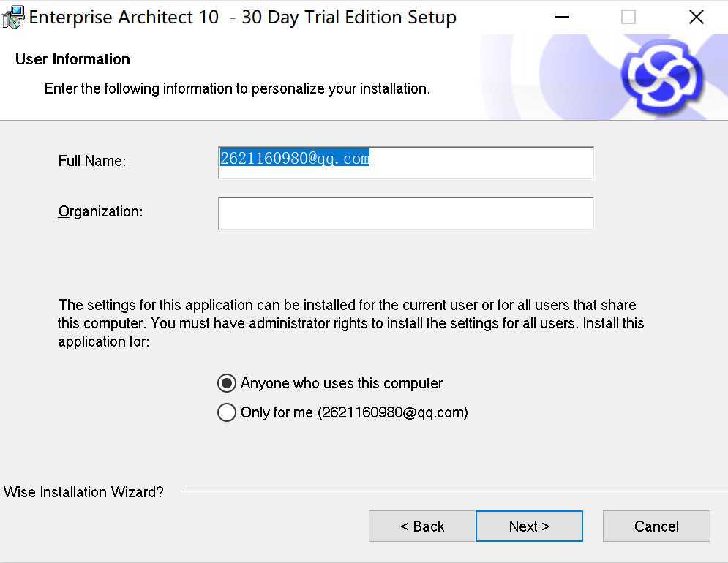Choose the 'Only for me' radio button
The height and width of the screenshot is (563, 728).
[227, 412]
